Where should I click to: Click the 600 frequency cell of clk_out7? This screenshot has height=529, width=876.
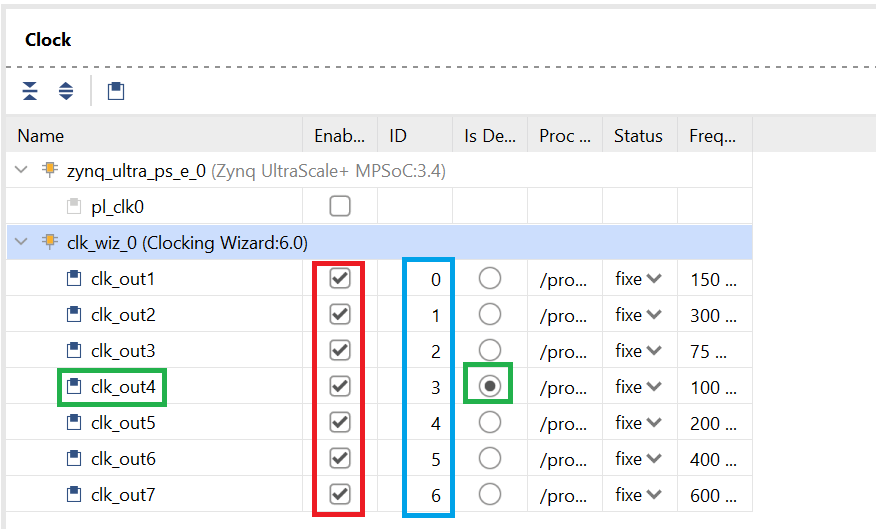click(x=714, y=495)
